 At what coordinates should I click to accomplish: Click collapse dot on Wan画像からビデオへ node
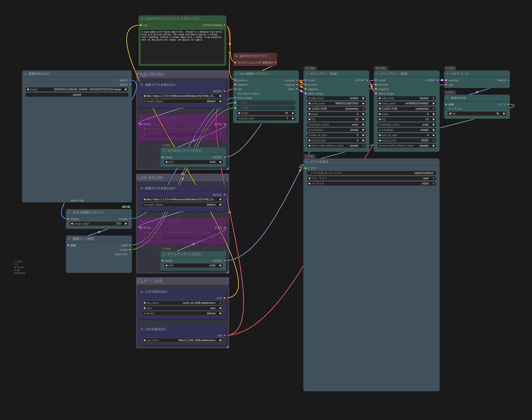click(x=236, y=74)
